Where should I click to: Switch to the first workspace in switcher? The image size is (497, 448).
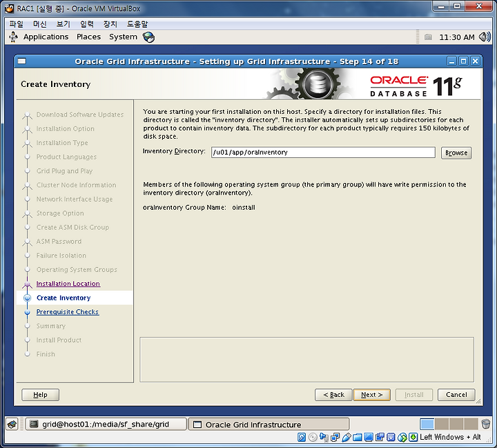tap(427, 424)
